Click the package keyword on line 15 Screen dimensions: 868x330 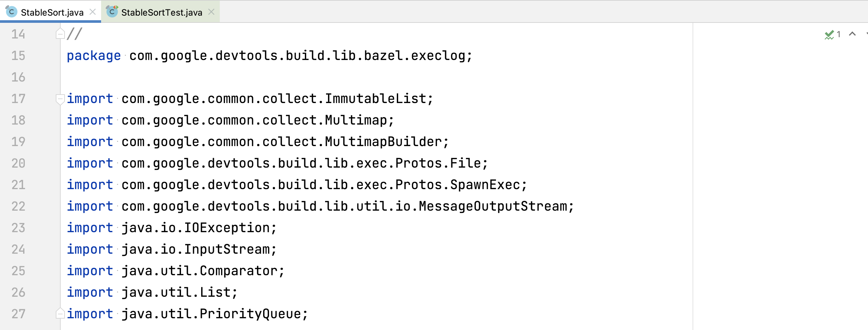tap(94, 56)
